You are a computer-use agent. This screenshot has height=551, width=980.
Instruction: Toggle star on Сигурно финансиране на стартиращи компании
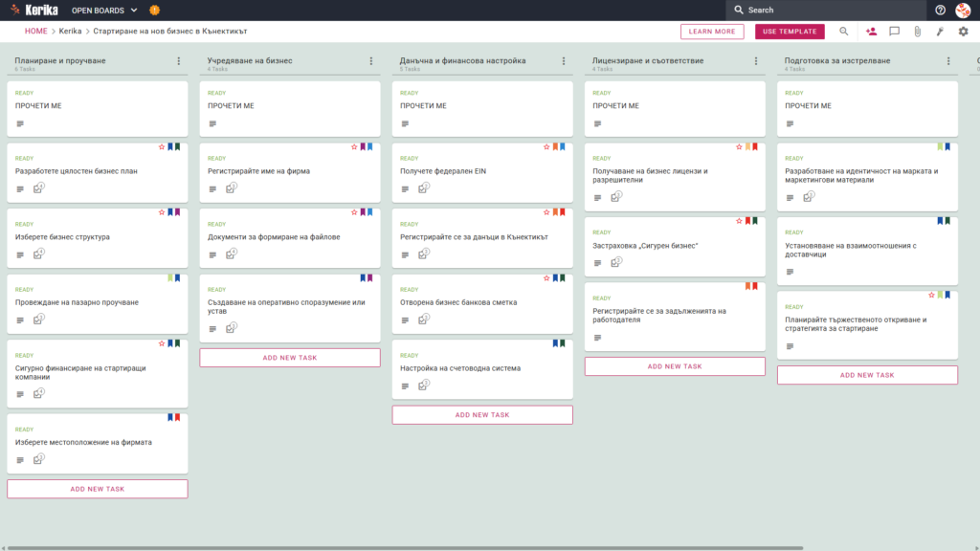(161, 343)
